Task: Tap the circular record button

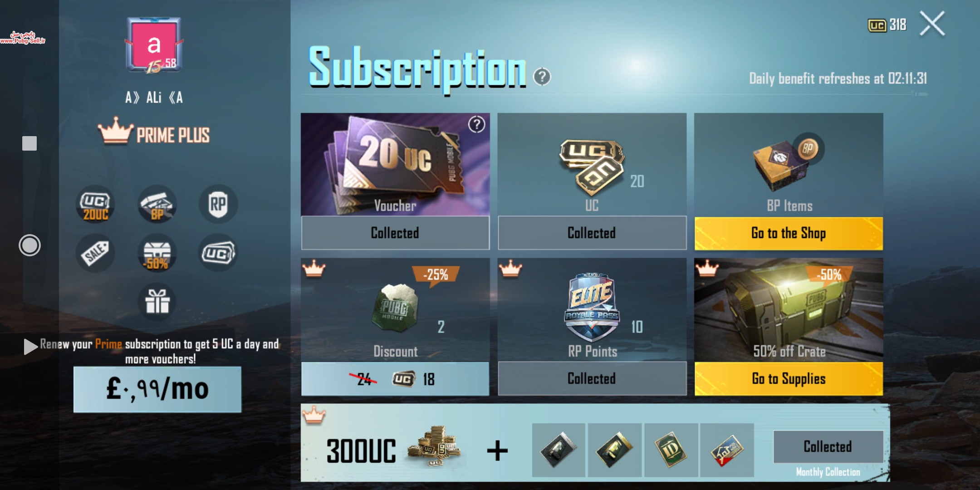Action: (29, 245)
